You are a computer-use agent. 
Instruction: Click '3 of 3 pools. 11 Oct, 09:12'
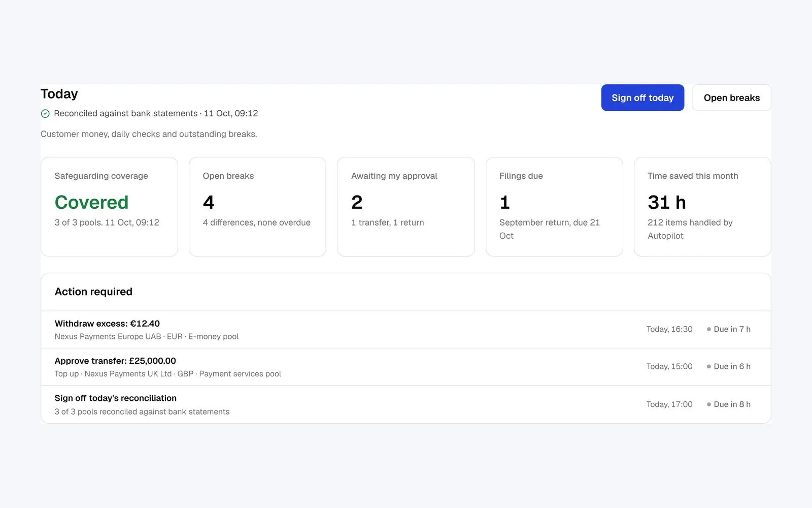[x=107, y=223]
